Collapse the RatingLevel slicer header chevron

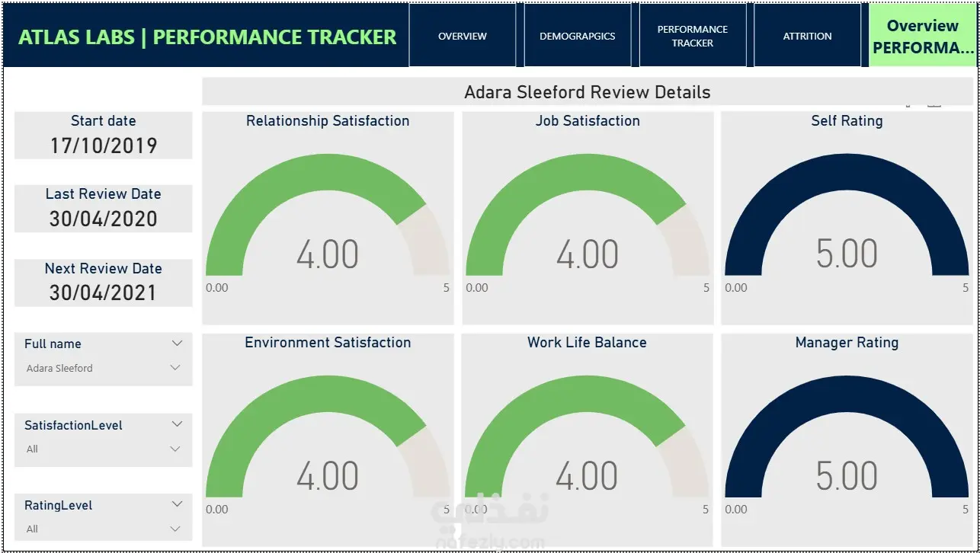click(x=178, y=504)
